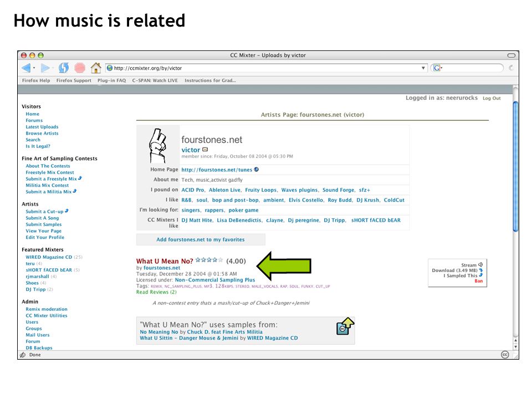Open Latest Uploads in the sidebar
Image resolution: width=532 pixels, height=399 pixels.
[x=42, y=127]
